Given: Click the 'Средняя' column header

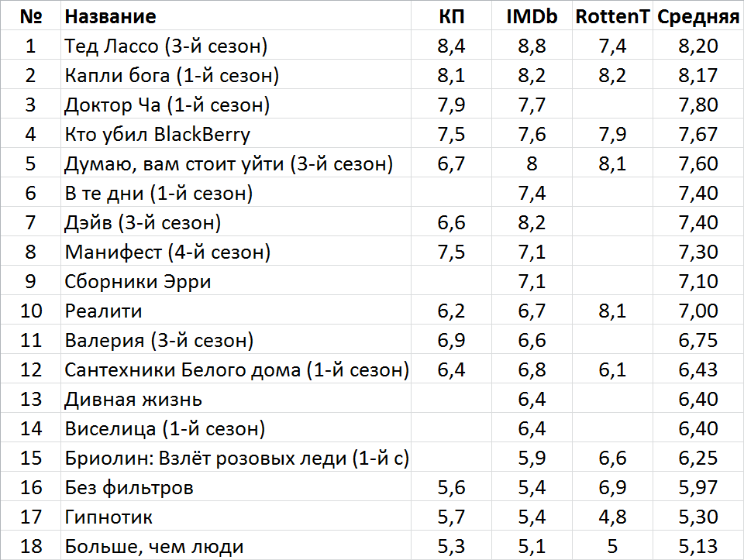Looking at the screenshot, I should (x=698, y=15).
